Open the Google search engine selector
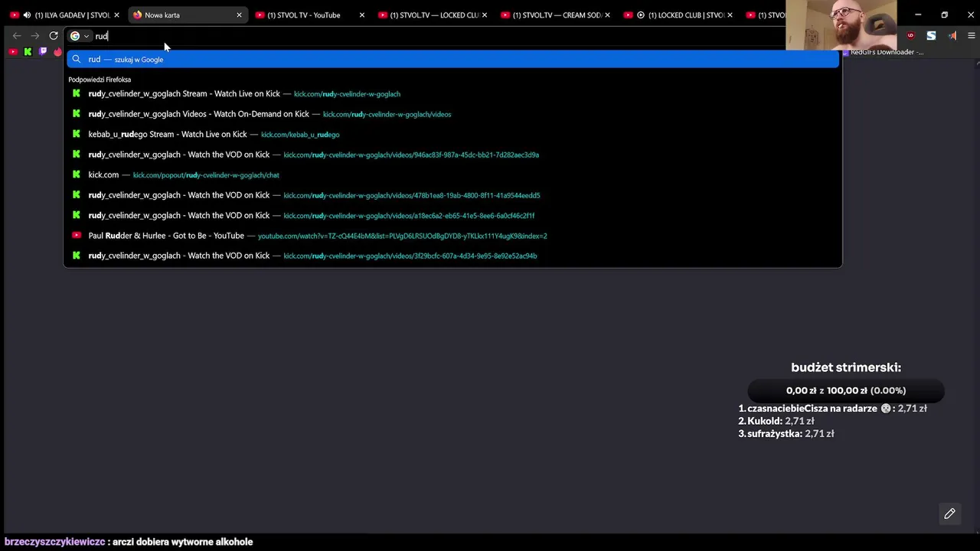The width and height of the screenshot is (980, 551). point(80,36)
